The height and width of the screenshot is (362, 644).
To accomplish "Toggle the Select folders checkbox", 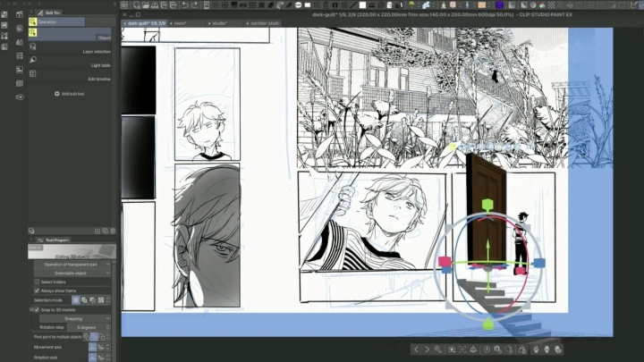I will [37, 282].
